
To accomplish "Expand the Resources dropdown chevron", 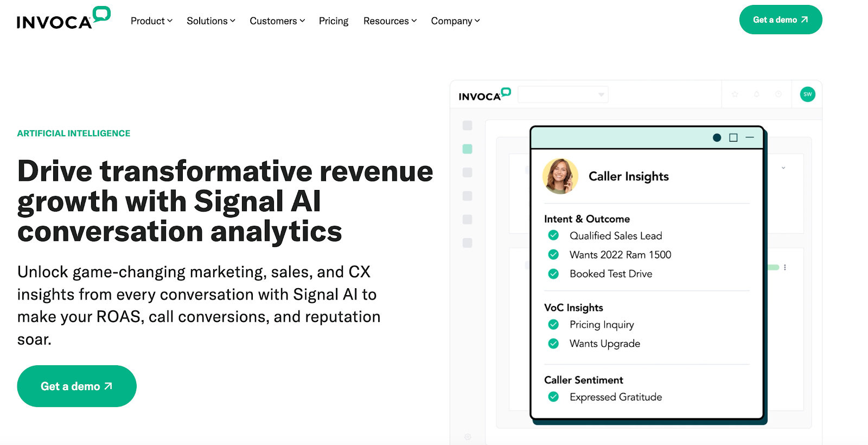I will [x=414, y=21].
